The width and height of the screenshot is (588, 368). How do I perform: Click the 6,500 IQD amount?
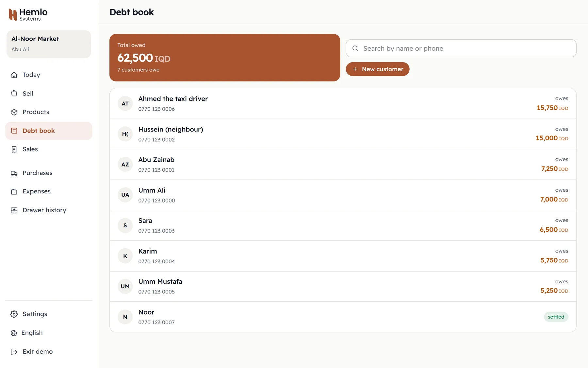click(554, 230)
